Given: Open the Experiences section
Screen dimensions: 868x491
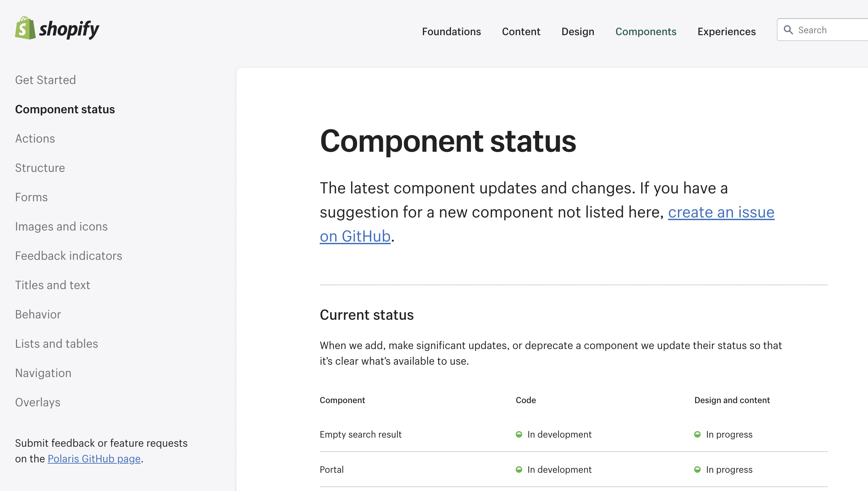Looking at the screenshot, I should (726, 31).
